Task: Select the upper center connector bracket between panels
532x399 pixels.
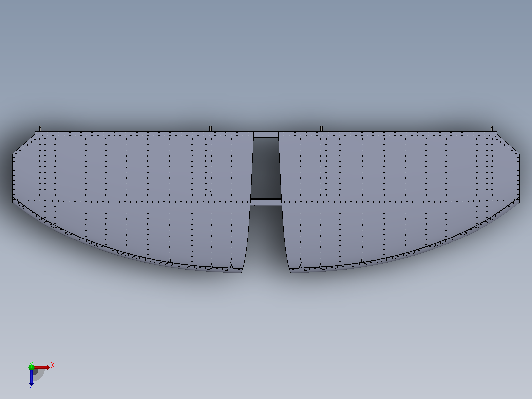Action: point(266,134)
